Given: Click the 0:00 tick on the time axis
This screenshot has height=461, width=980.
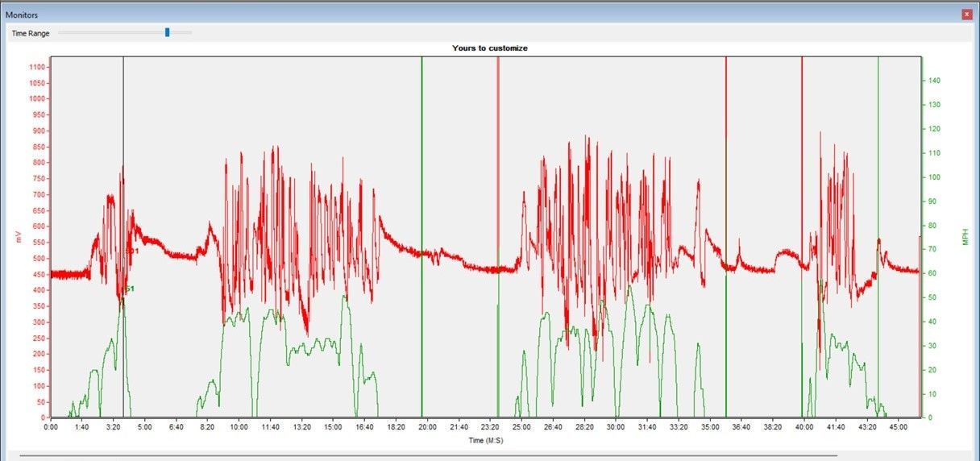Looking at the screenshot, I should [51, 427].
